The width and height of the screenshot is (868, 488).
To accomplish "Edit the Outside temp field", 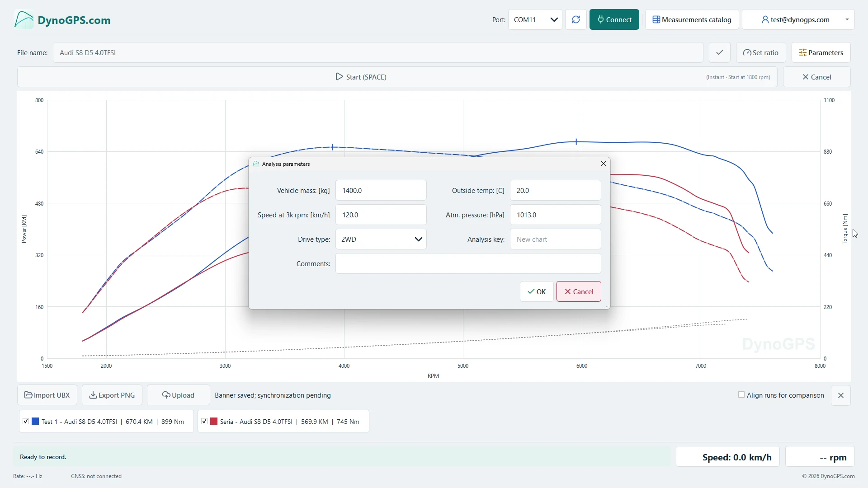I will (x=555, y=190).
